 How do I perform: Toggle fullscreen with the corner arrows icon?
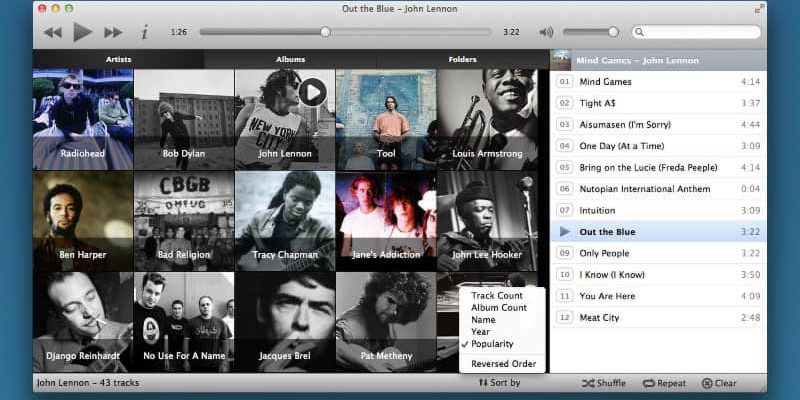759,9
